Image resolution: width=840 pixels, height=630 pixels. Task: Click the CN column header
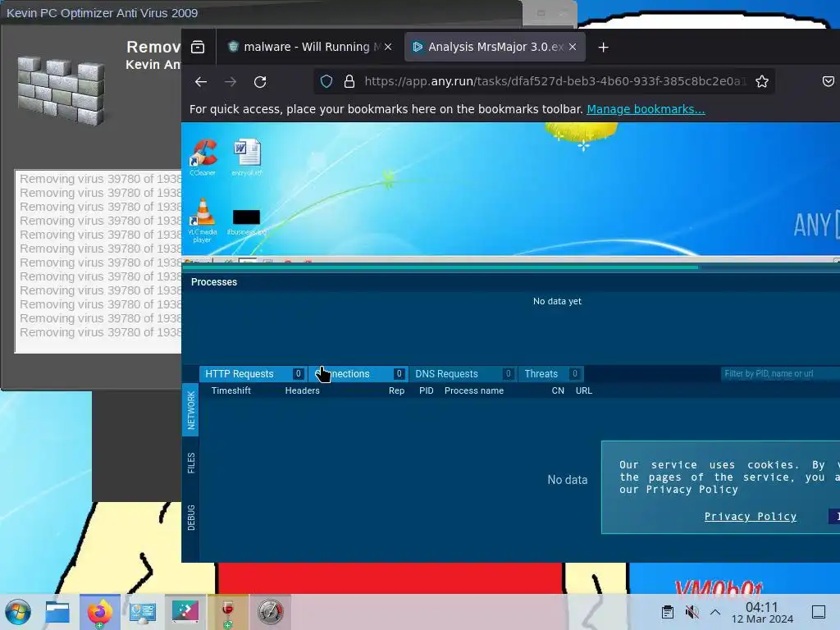(558, 390)
